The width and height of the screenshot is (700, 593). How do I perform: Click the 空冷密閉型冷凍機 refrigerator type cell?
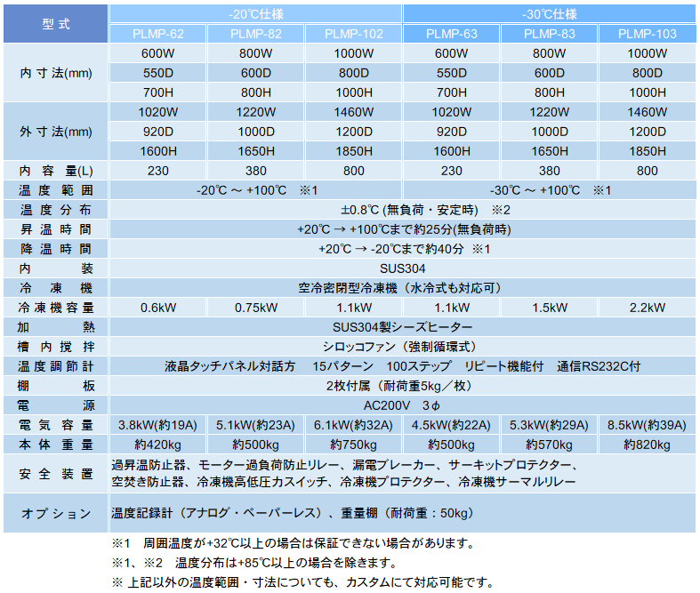tap(402, 288)
